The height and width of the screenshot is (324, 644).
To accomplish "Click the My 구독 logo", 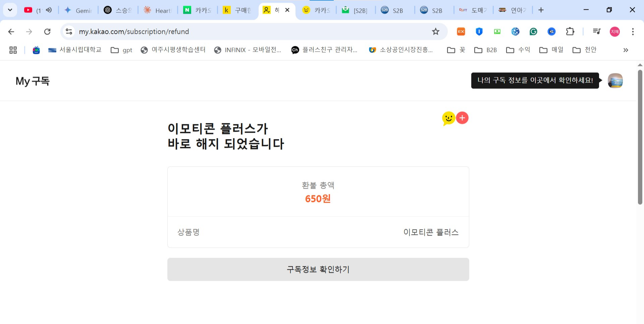I will pos(33,81).
